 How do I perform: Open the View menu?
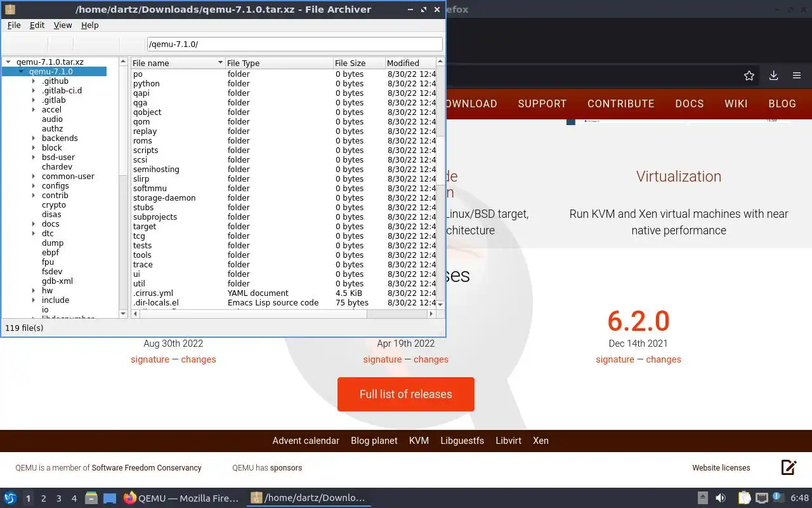tap(63, 25)
